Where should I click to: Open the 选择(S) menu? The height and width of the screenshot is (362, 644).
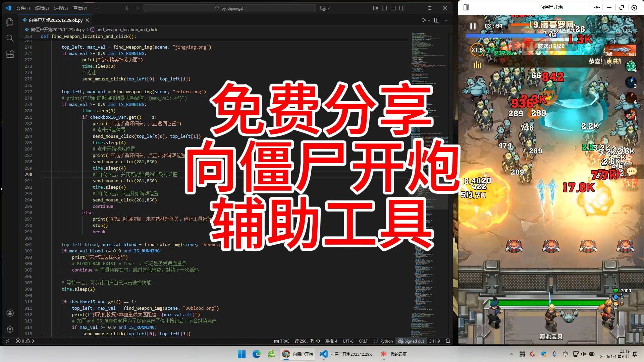pos(61,8)
